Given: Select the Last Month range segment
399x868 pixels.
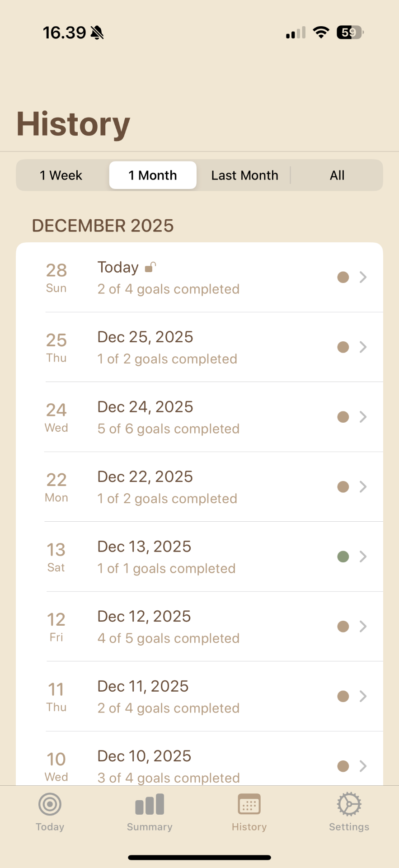Looking at the screenshot, I should (244, 175).
